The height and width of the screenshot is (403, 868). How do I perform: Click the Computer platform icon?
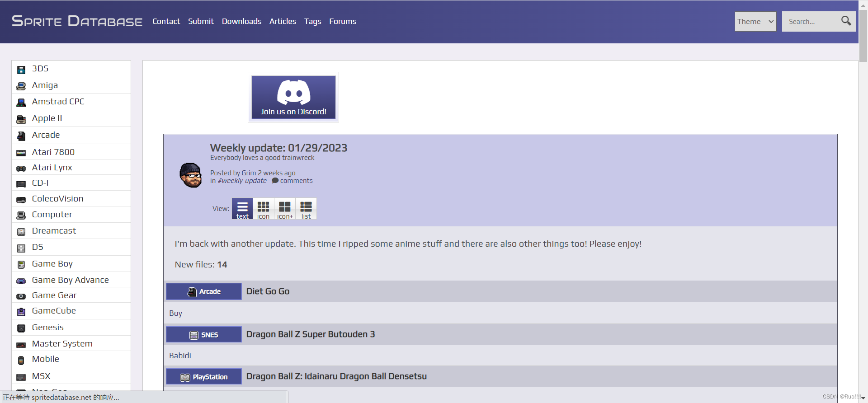tap(21, 216)
